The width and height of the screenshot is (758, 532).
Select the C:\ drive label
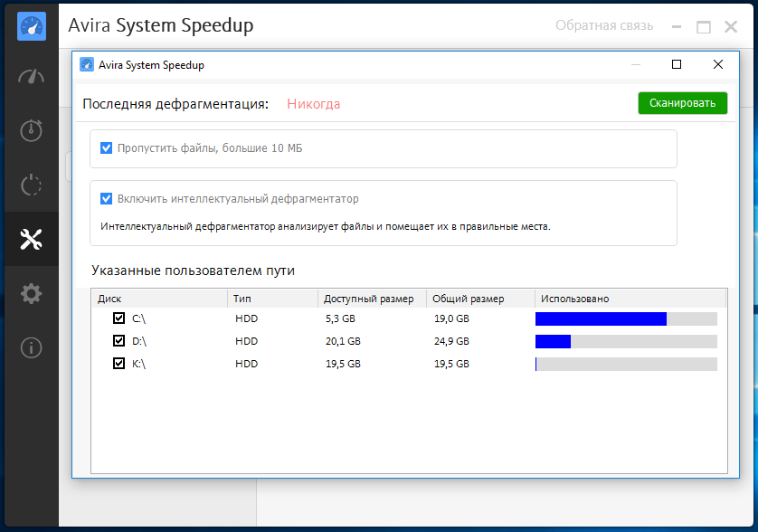click(138, 318)
